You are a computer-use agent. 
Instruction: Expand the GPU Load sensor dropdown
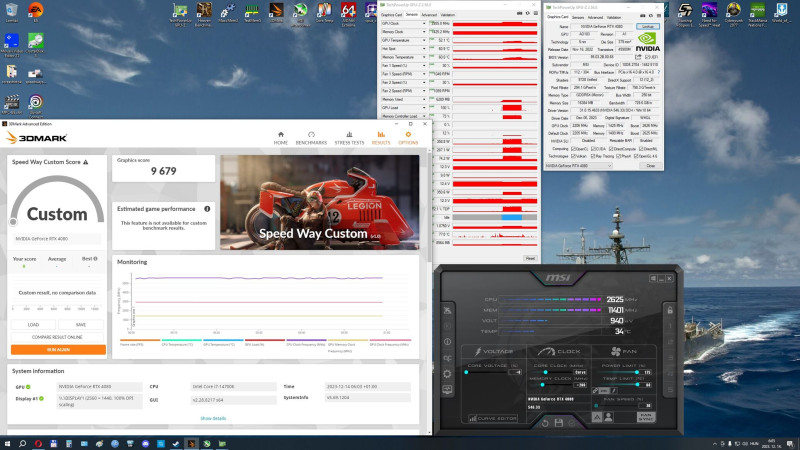point(424,108)
